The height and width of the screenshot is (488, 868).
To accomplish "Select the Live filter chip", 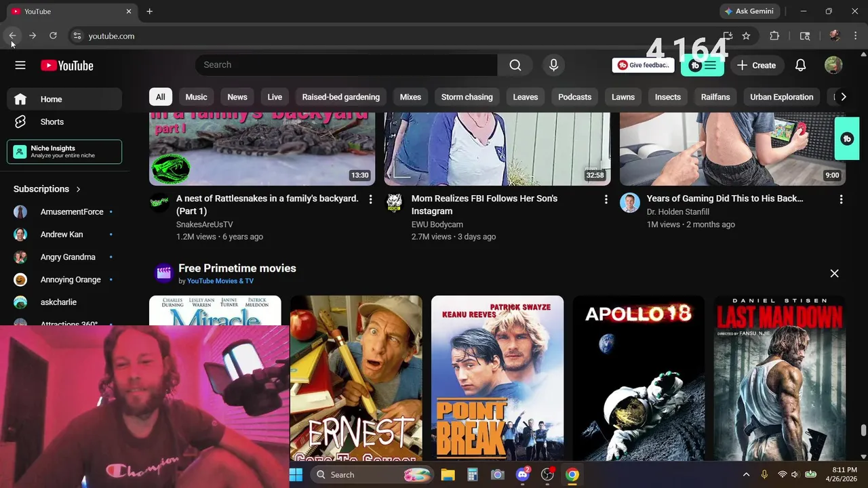I will click(275, 97).
